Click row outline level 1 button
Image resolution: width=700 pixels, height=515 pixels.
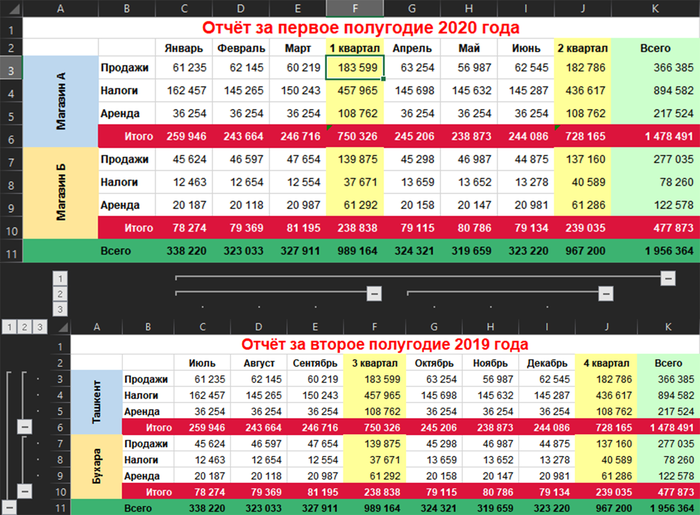8,326
